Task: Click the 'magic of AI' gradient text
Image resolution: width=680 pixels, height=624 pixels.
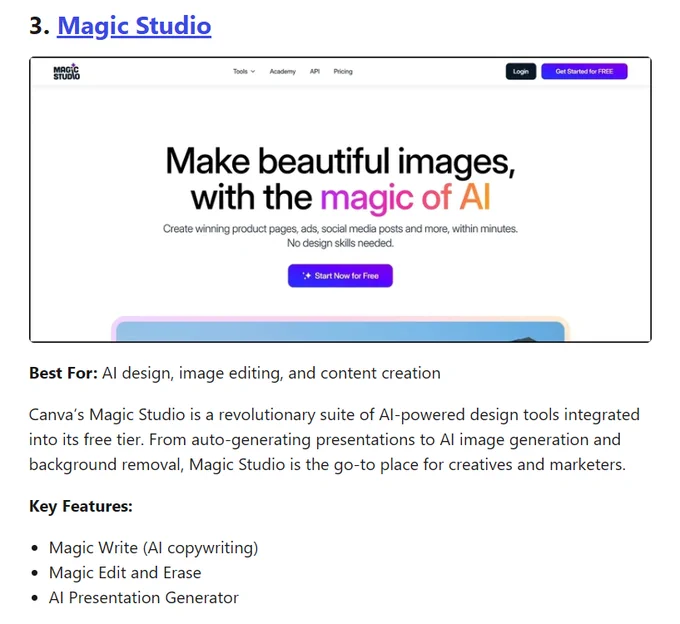Action: coord(405,198)
